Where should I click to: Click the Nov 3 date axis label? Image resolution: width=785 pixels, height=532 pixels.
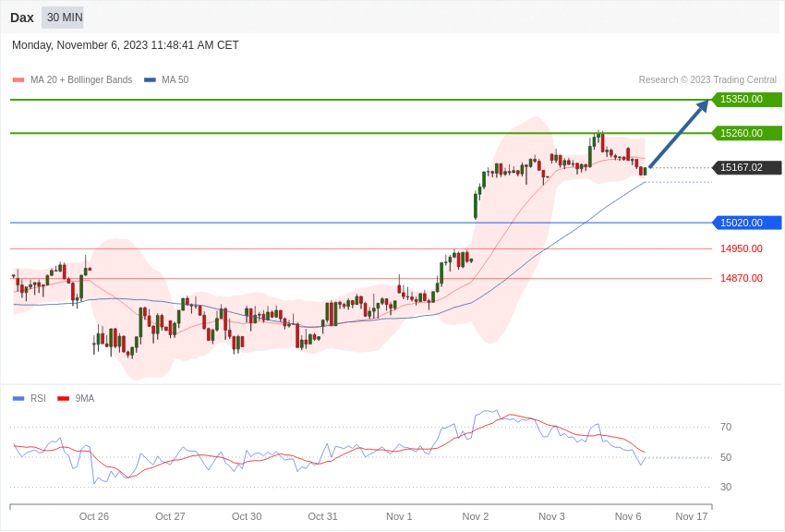point(551,516)
